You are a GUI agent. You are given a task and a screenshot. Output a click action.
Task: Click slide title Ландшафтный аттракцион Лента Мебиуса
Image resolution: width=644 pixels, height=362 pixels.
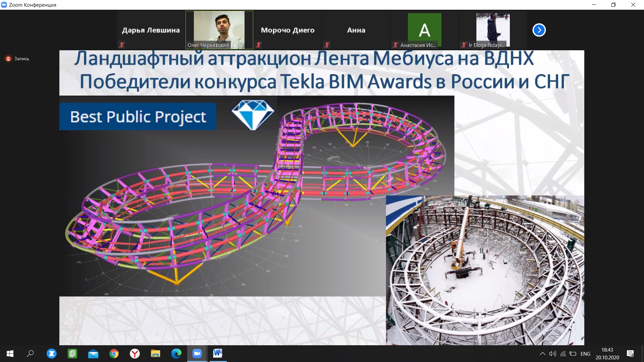pos(304,59)
